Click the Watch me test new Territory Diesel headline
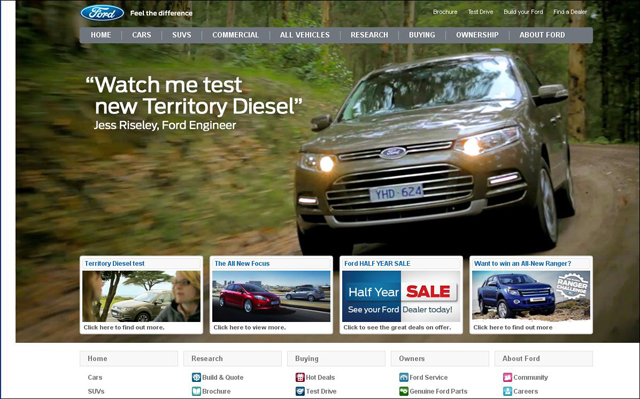Image resolution: width=640 pixels, height=399 pixels. pyautogui.click(x=194, y=96)
